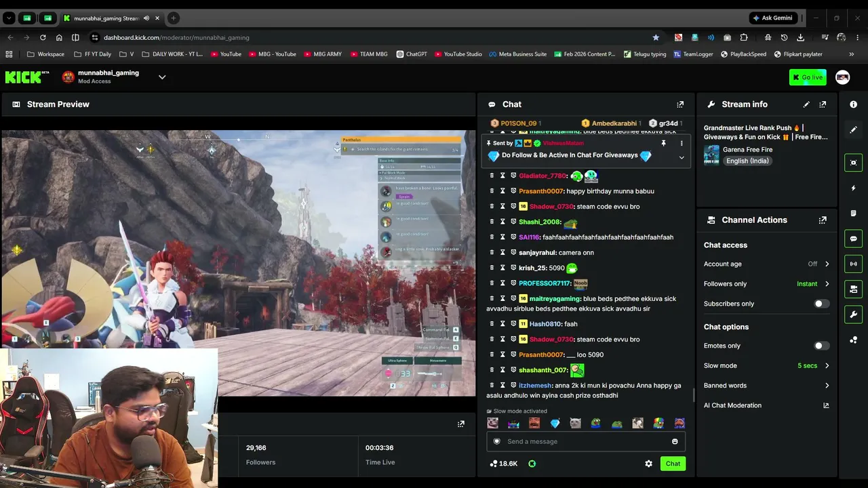Open Banned words settings
This screenshot has width=868, height=488.
click(x=766, y=386)
